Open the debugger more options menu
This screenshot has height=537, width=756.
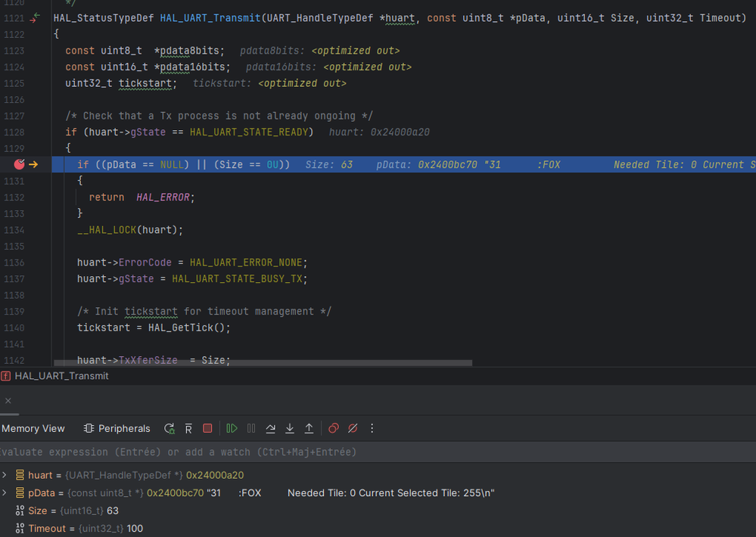point(372,428)
